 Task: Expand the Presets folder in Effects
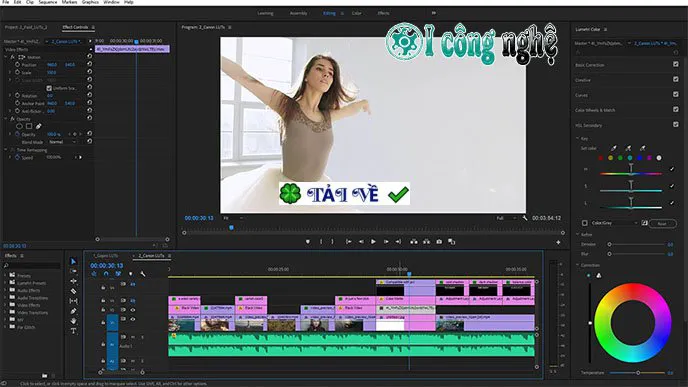(x=5, y=276)
